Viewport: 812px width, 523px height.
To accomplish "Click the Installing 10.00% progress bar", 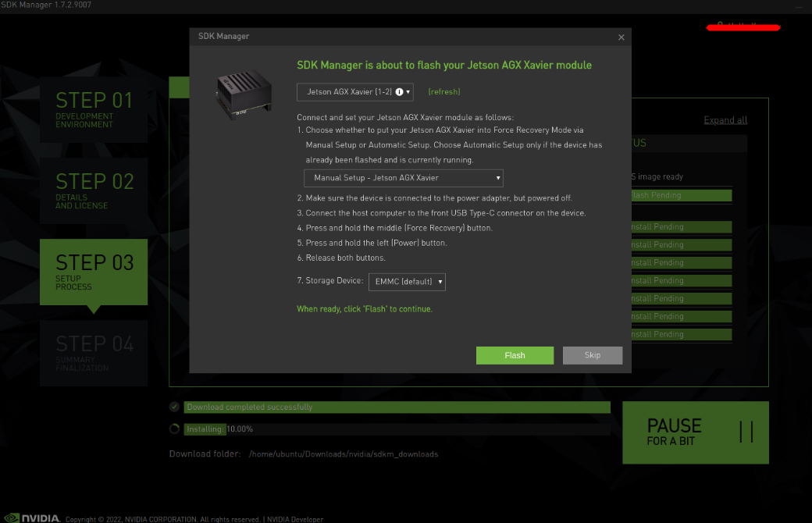I will point(397,429).
